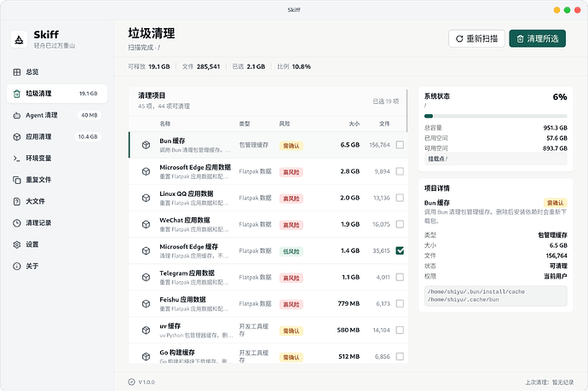The height and width of the screenshot is (391, 588).
Task: Click the 设置 gear icon
Action: (17, 244)
